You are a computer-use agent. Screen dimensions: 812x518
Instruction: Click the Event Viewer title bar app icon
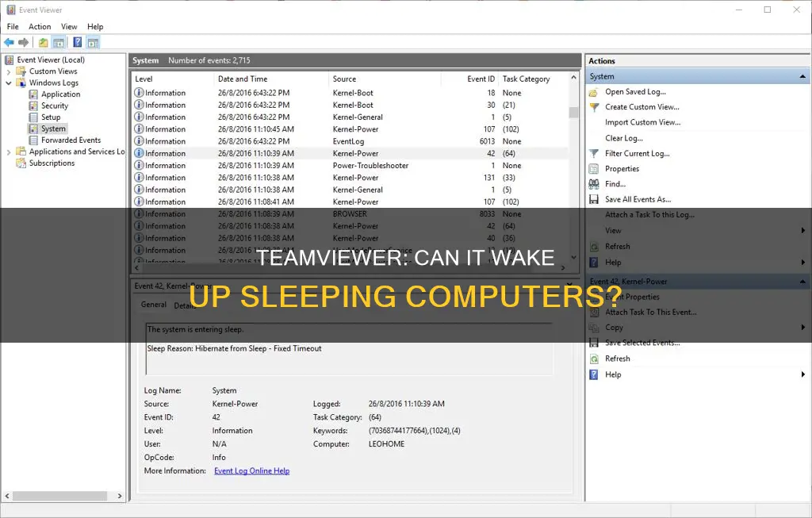click(10, 10)
